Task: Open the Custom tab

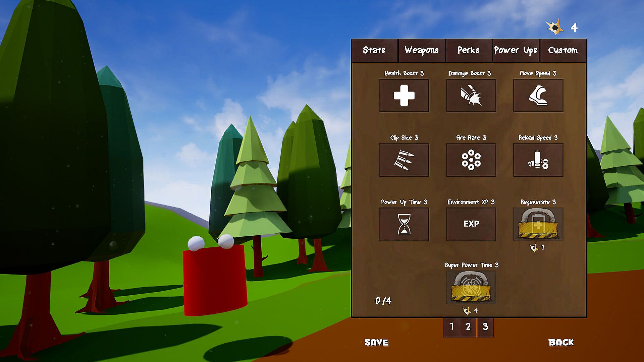Action: [x=563, y=50]
